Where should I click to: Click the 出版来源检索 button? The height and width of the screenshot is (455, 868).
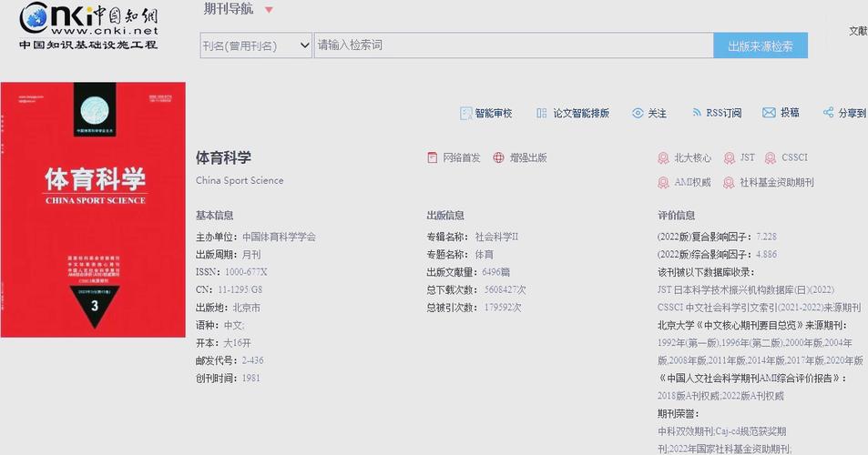click(761, 45)
